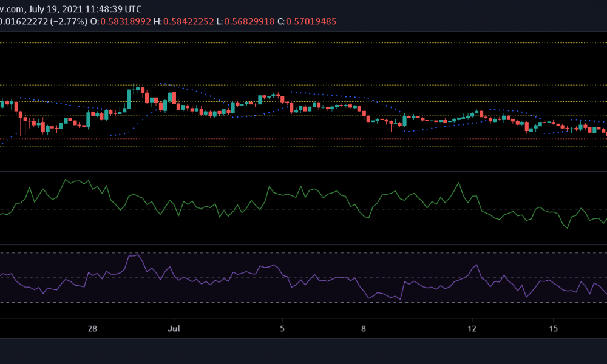Click the 5 date label on time axis

click(x=282, y=329)
